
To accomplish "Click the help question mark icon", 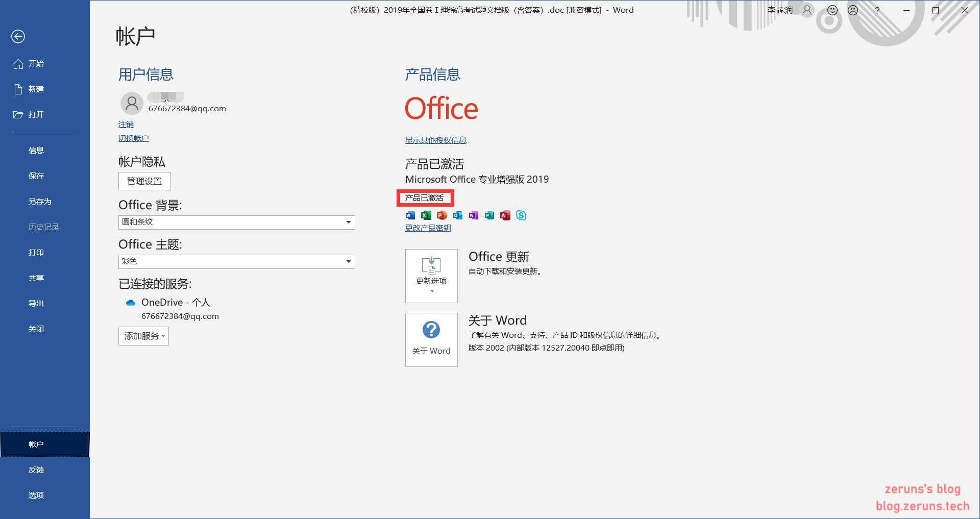I will click(x=877, y=10).
